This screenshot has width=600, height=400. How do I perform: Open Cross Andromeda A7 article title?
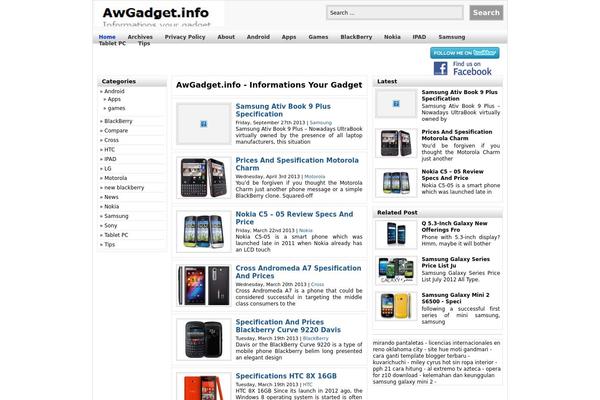(298, 272)
